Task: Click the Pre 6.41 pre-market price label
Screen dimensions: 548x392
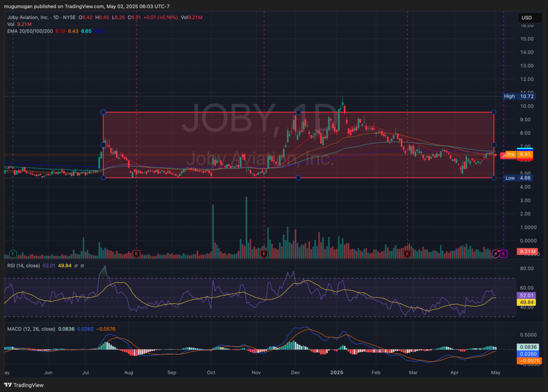Action: 519,154
